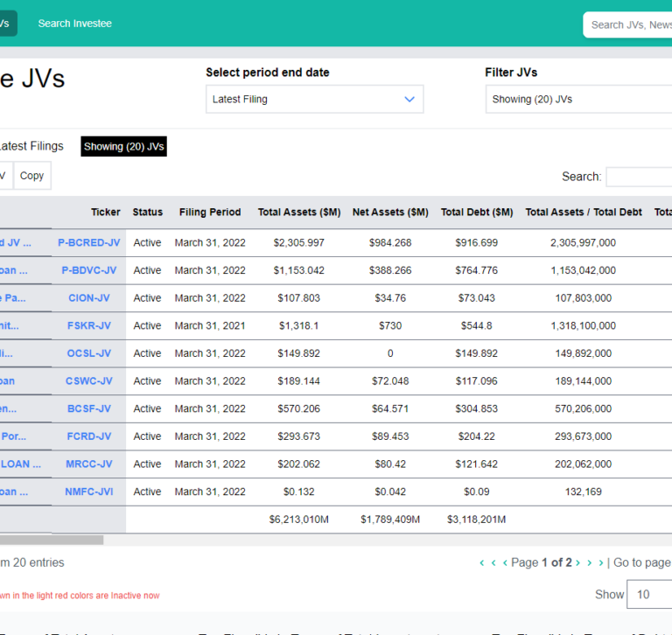Sort by Net Assets ($M) header

[x=390, y=212]
